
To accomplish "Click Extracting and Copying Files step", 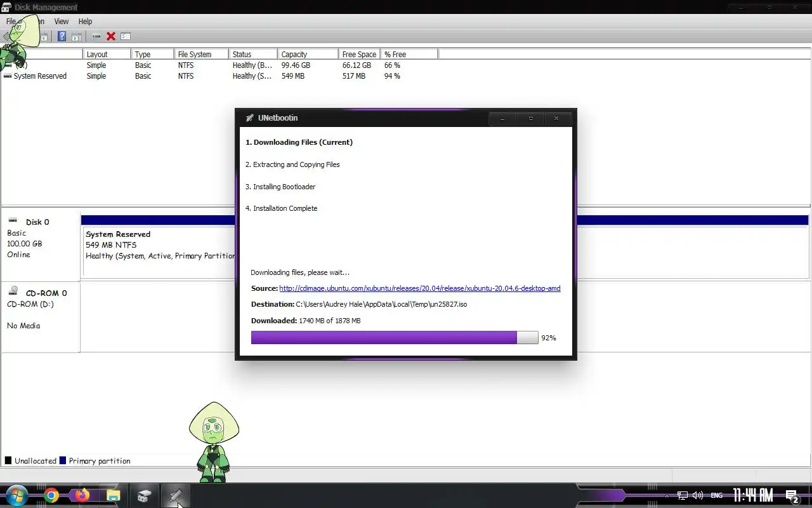I will coord(292,164).
